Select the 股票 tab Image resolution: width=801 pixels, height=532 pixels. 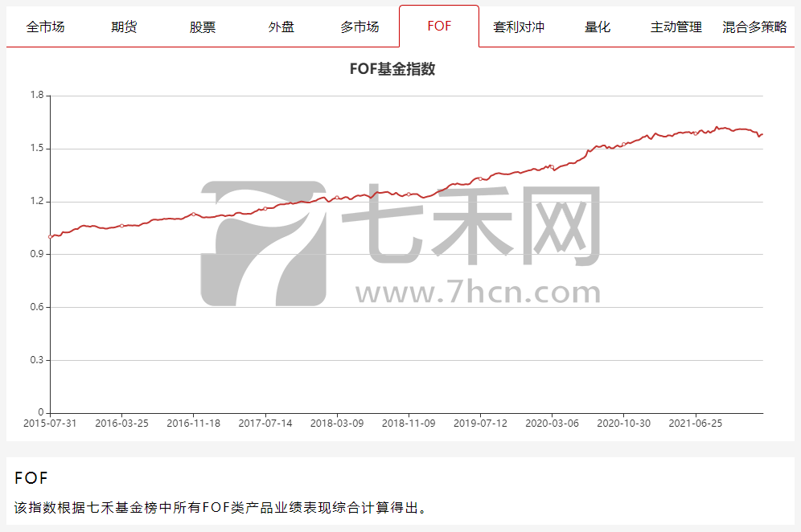coord(203,27)
